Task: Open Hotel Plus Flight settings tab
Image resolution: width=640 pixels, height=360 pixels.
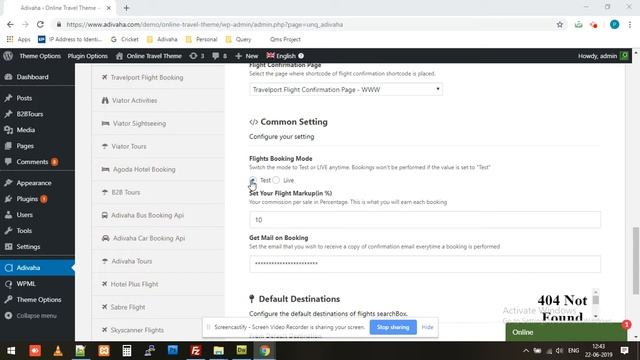Action: tap(158, 284)
